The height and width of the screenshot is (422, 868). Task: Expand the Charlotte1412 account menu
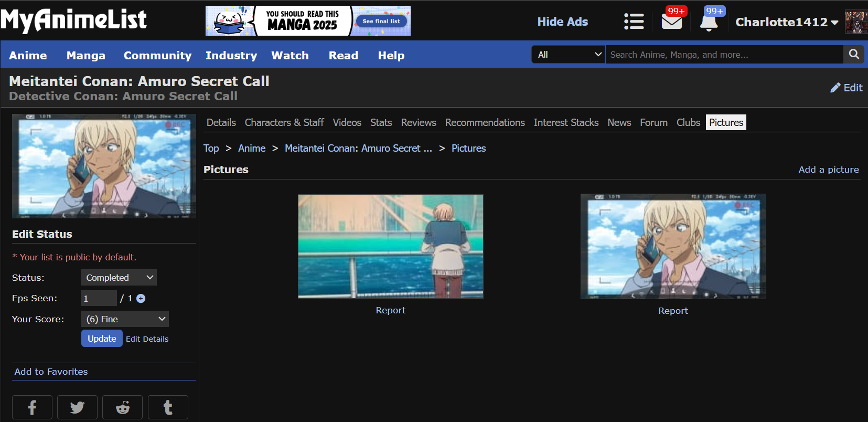(x=786, y=22)
